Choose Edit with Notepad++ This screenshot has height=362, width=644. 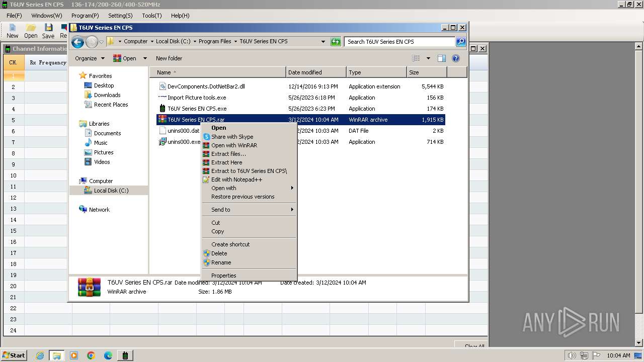point(249,179)
